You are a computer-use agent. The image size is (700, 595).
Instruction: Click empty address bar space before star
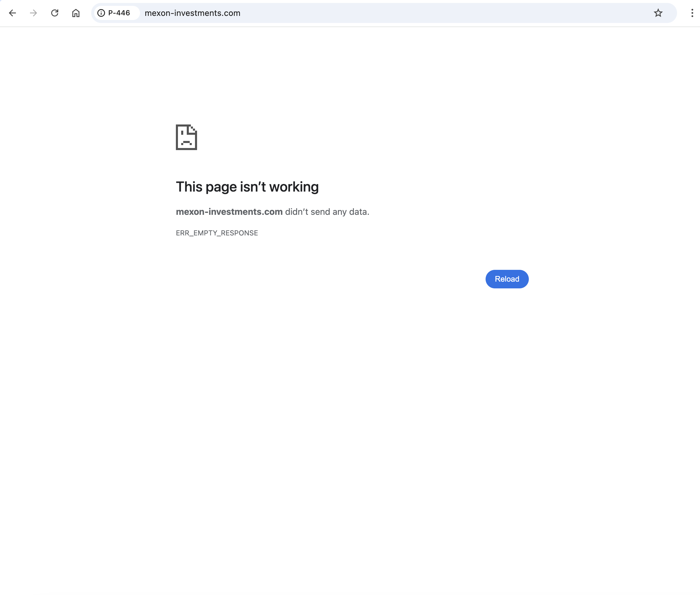tap(438, 13)
